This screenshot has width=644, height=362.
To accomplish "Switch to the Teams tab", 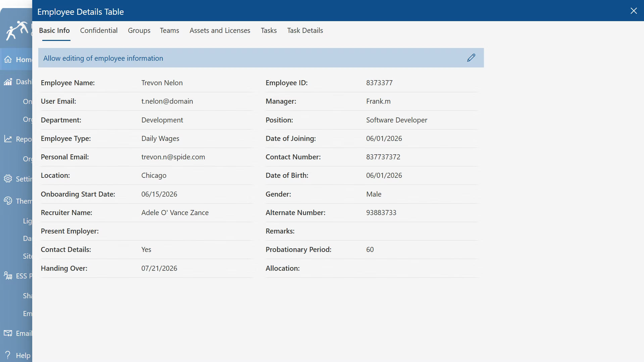I will pos(169,31).
